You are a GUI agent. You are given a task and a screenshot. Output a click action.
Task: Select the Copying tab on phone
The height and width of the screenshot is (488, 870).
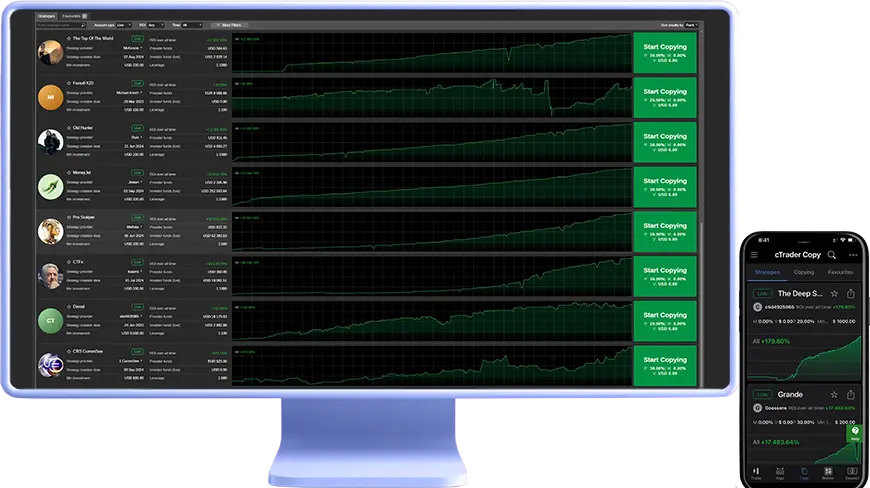pos(803,272)
